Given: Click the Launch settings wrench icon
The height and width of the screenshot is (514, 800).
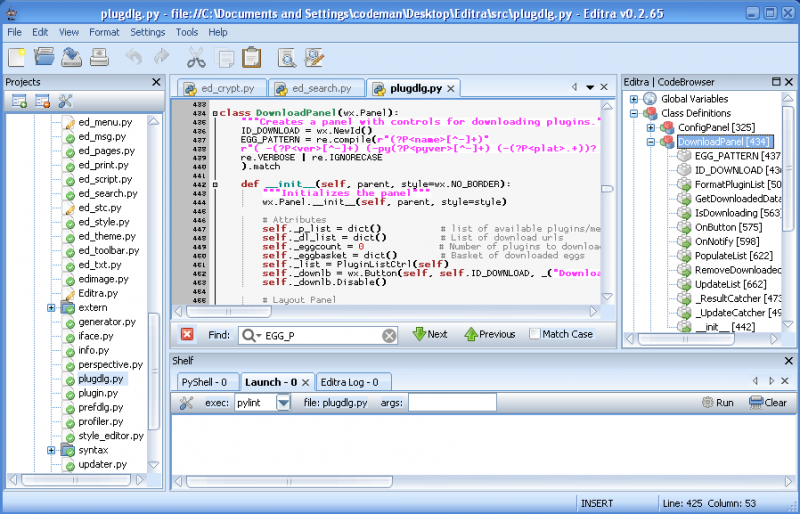Looking at the screenshot, I should pos(186,403).
